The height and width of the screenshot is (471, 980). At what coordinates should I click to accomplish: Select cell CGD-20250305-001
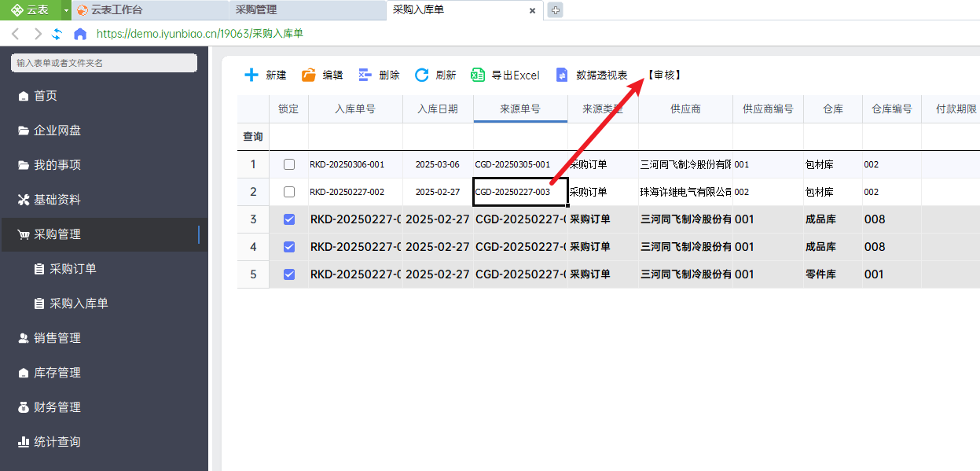[520, 164]
